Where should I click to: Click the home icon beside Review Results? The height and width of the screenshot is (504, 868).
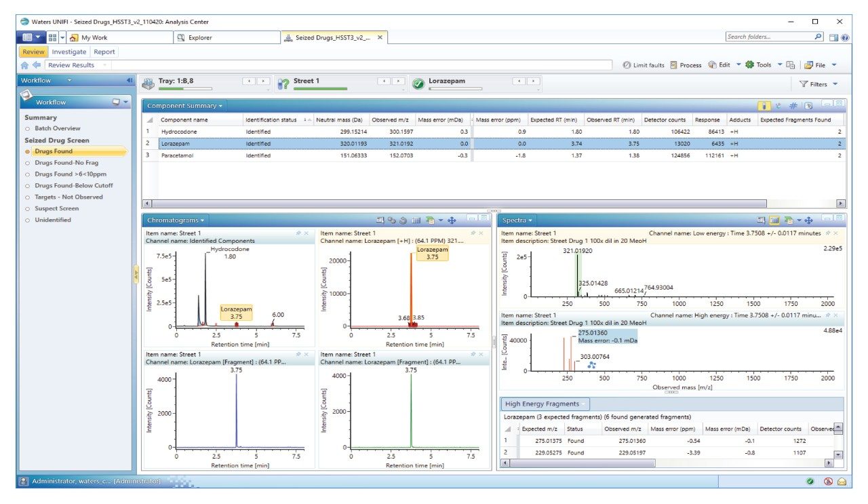pos(25,65)
